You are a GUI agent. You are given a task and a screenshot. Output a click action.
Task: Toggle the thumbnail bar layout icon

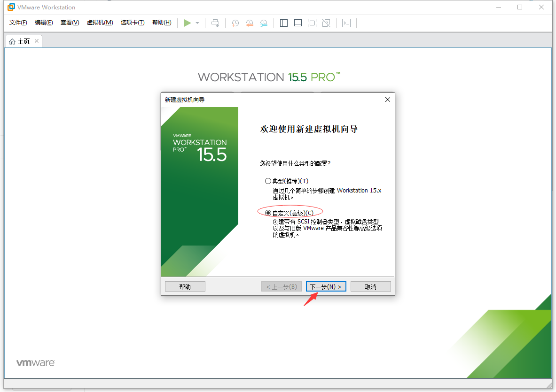coord(298,23)
